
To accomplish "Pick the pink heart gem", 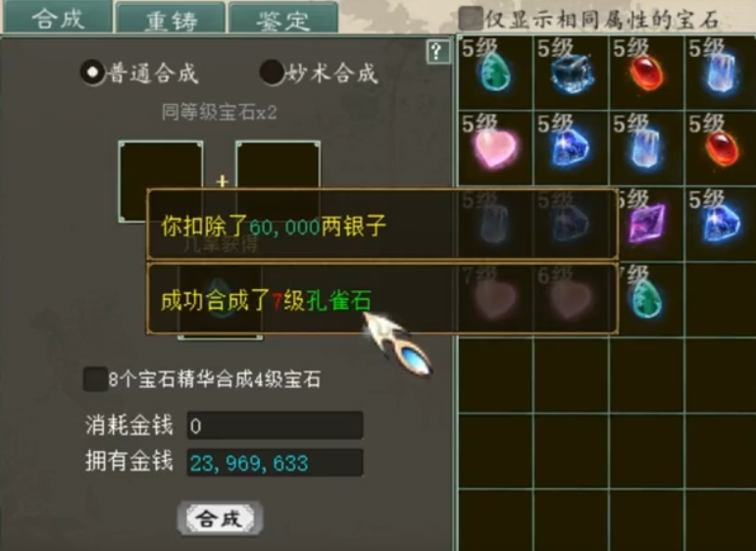I will coord(495,148).
